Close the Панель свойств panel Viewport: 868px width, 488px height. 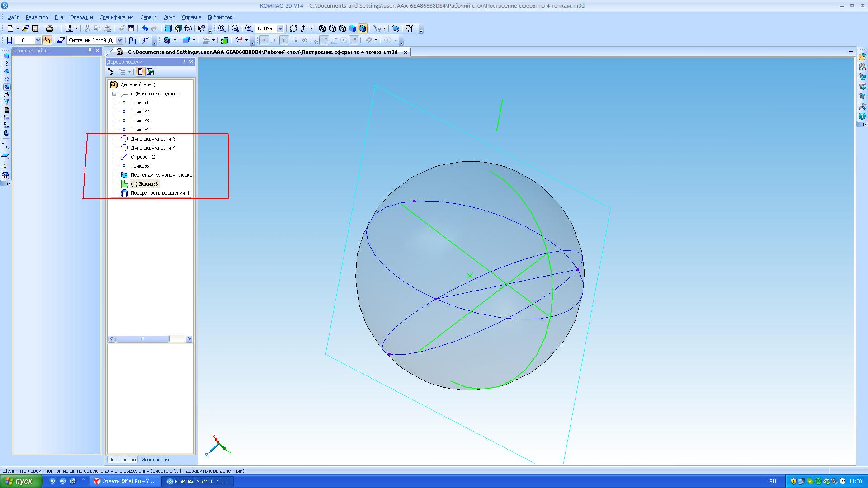(98, 51)
